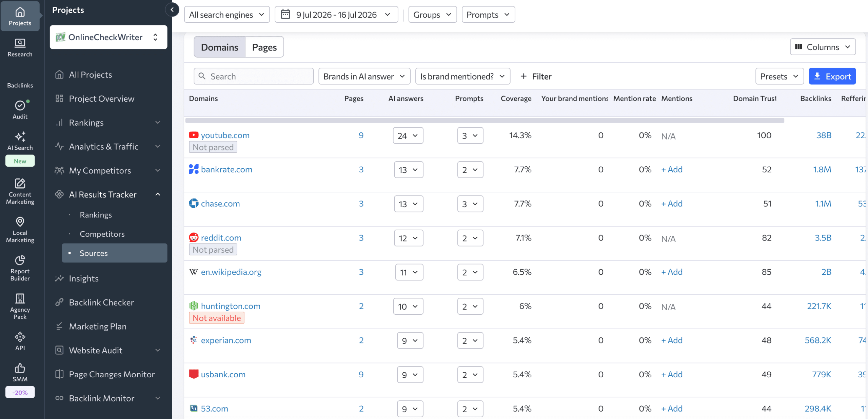Open the Audit section icon
Image resolution: width=868 pixels, height=419 pixels.
coord(20,105)
